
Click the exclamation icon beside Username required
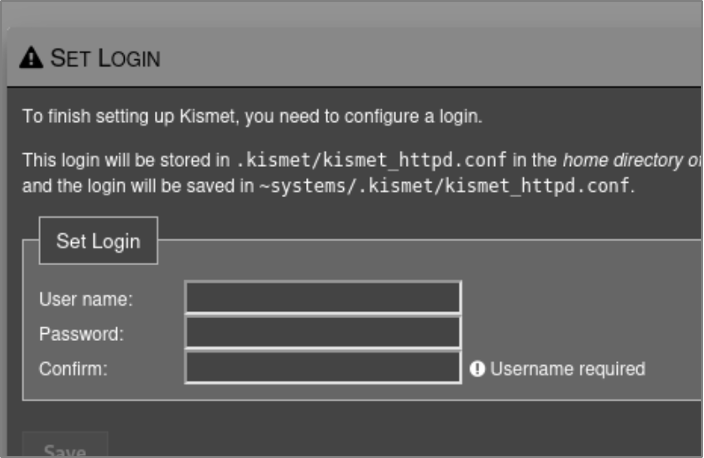(477, 369)
